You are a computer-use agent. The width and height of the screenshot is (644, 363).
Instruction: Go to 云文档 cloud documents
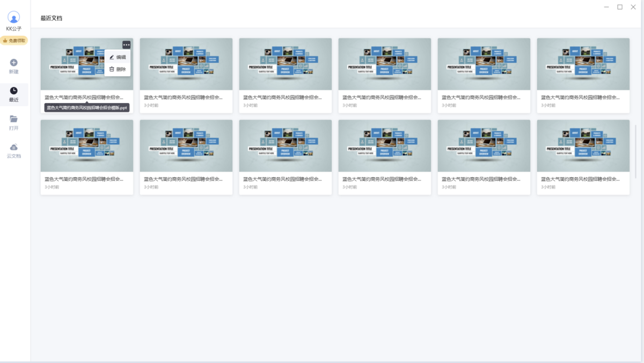click(14, 151)
